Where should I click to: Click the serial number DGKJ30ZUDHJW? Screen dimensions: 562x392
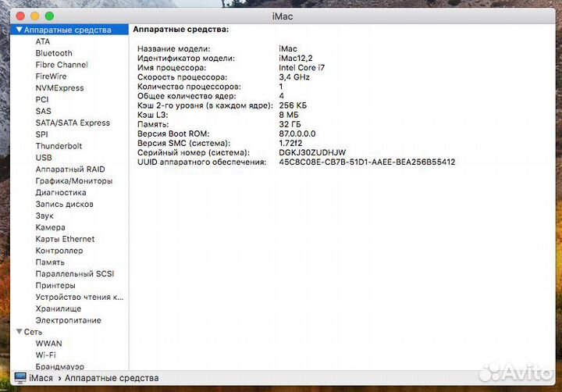pyautogui.click(x=312, y=152)
